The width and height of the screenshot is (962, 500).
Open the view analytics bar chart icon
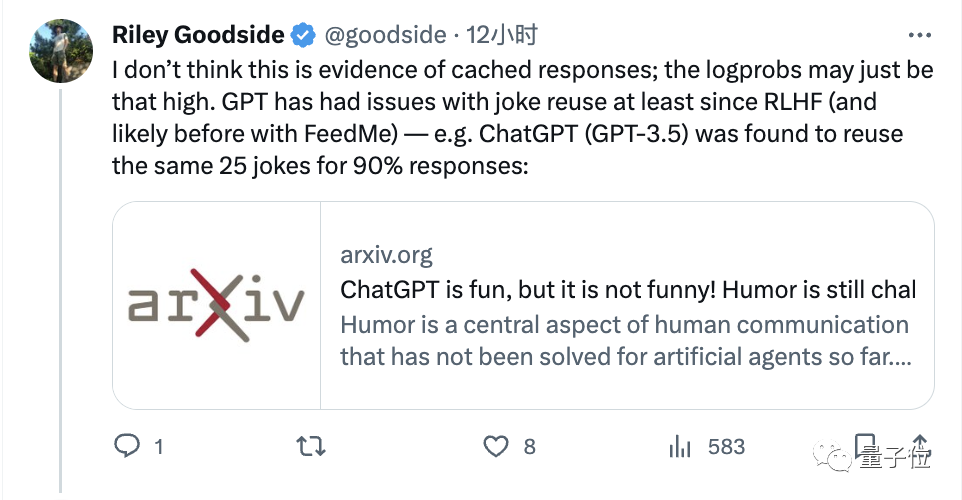[x=681, y=446]
